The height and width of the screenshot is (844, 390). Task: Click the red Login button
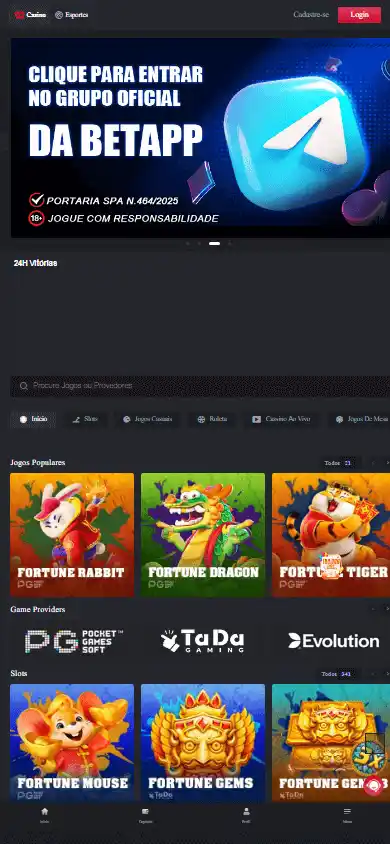point(359,15)
